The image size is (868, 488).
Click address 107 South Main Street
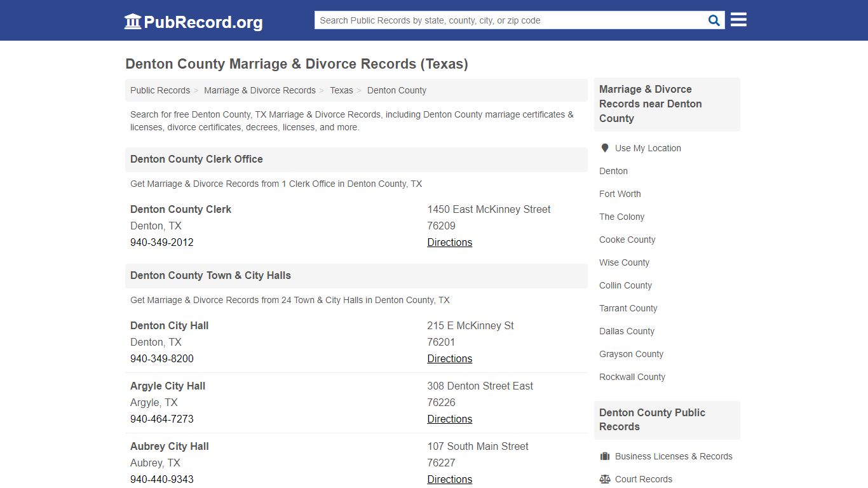click(x=478, y=446)
